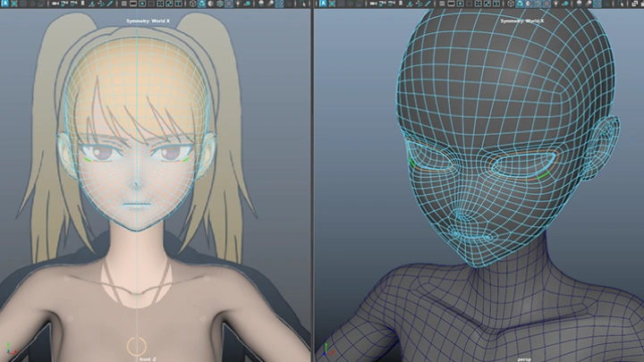The height and width of the screenshot is (362, 644).
Task: Click Lock Camera icon in front panel toolbar
Action: (64, 4)
